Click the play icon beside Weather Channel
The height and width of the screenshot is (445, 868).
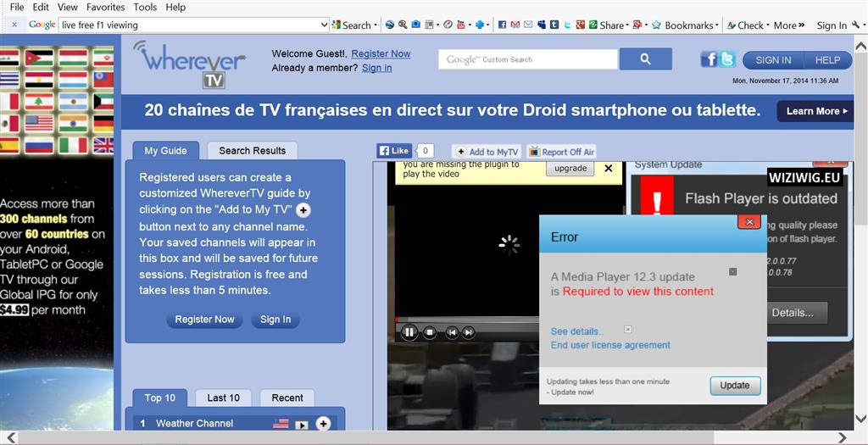301,425
